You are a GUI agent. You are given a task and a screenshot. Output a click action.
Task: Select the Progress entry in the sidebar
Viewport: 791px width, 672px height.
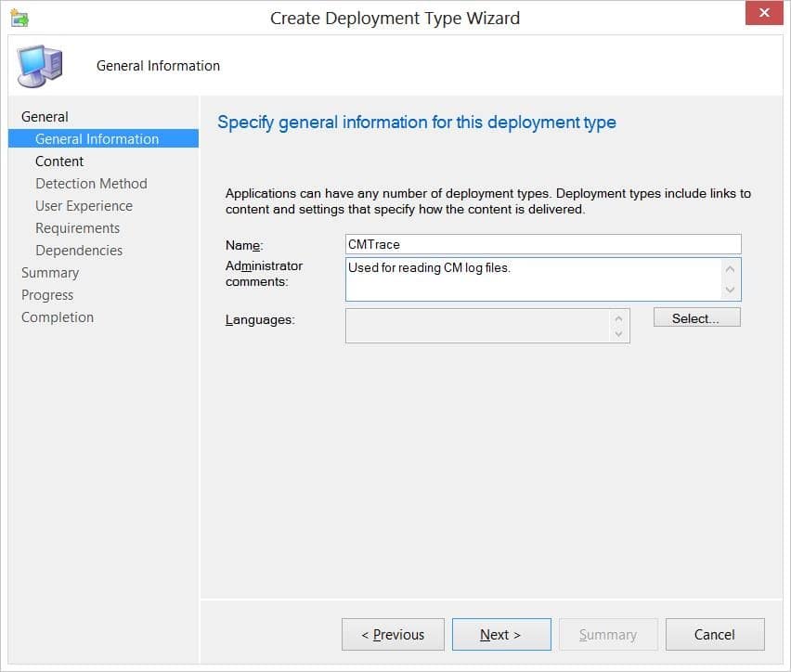[x=46, y=294]
